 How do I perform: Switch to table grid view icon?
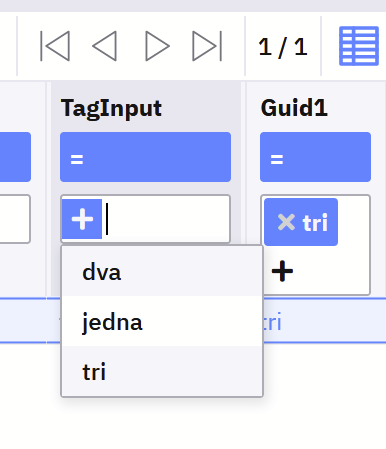(x=359, y=46)
